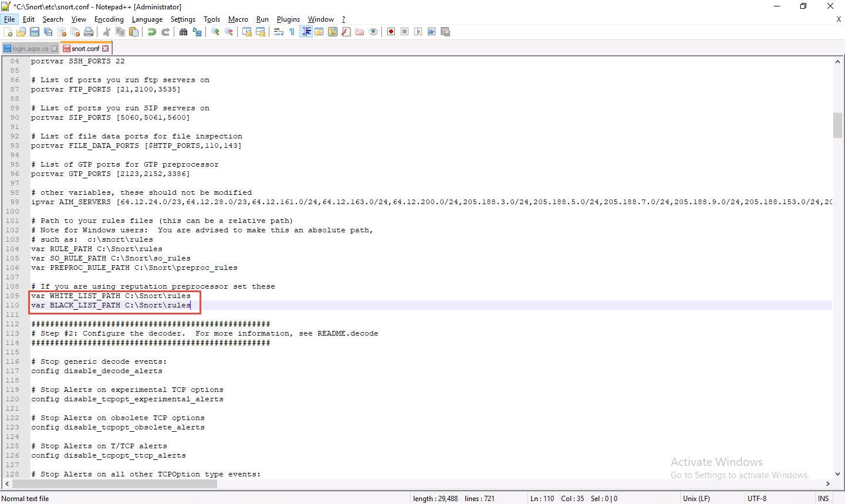Viewport: 845px width, 504px height.
Task: Click the vertical scrollbar thumb
Action: (837, 124)
